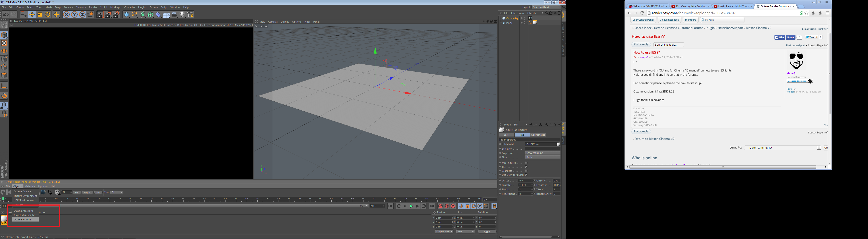Switch to the Coordinates tab

coord(538,135)
